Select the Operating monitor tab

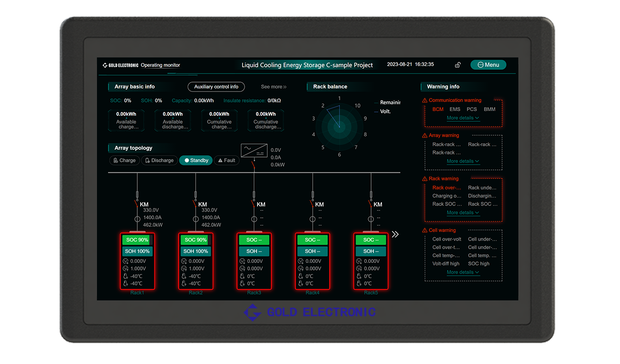coord(161,65)
